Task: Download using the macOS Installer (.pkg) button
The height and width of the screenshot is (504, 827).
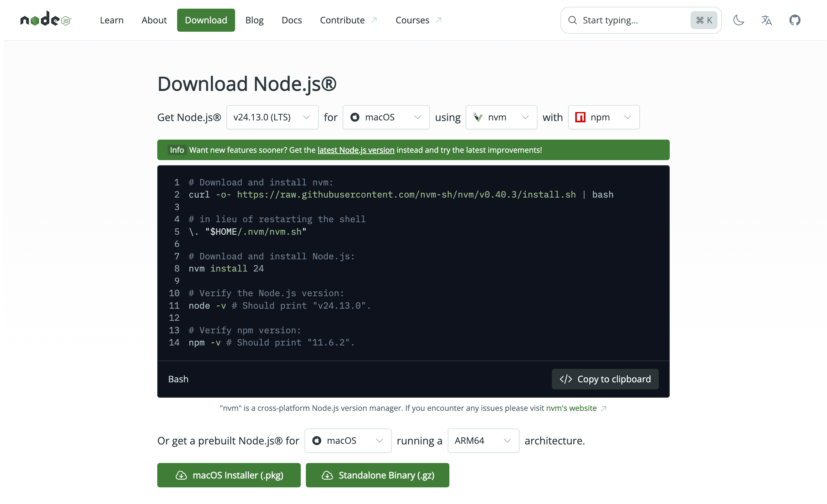Action: tap(229, 475)
